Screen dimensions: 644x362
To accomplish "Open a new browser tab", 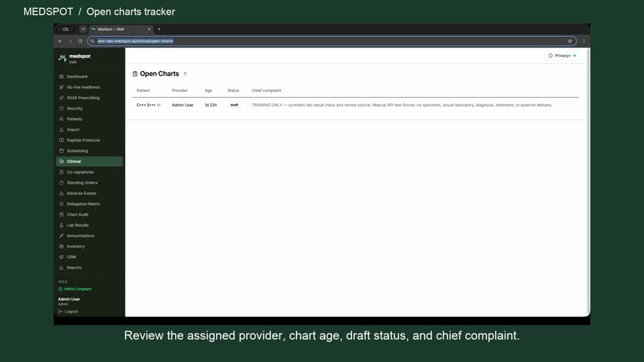I will (x=160, y=29).
